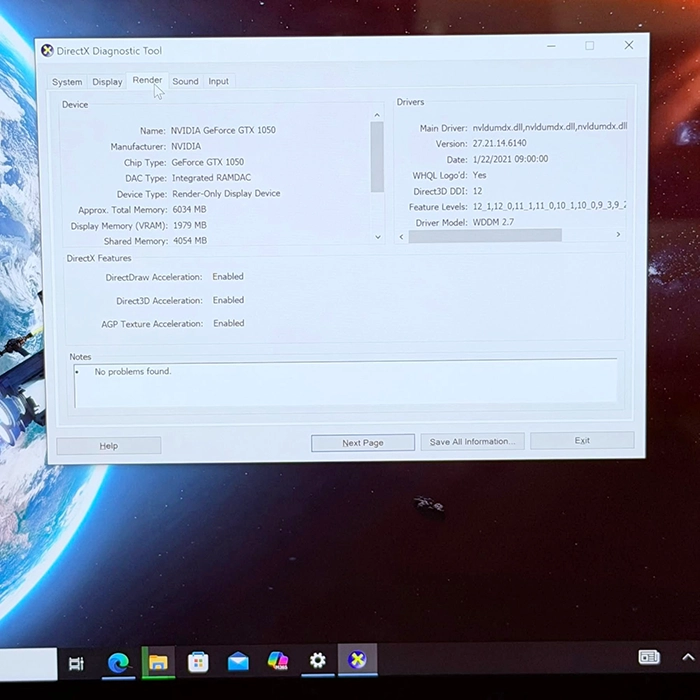Screen dimensions: 700x700
Task: Exit the DirectX Diagnostic Tool
Action: tap(582, 441)
